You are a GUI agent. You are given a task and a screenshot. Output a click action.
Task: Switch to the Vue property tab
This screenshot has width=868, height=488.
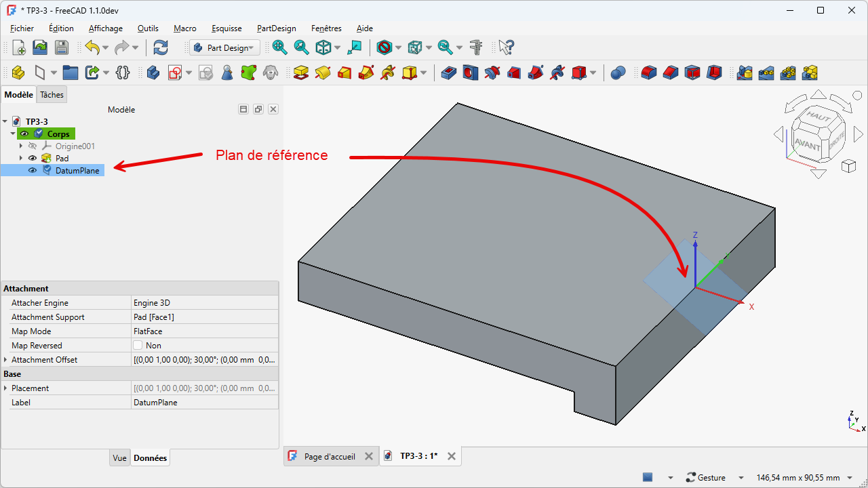point(119,458)
